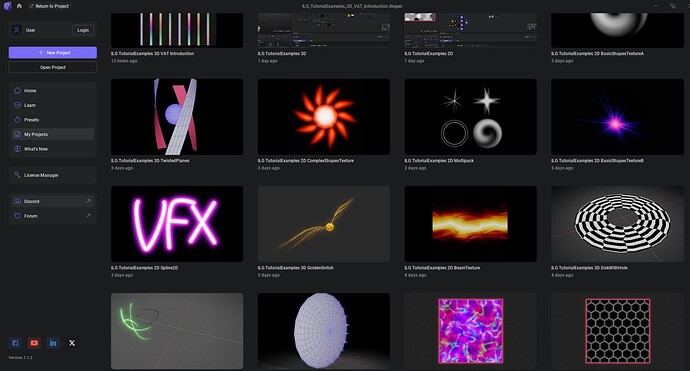Click the User name label
690x371 pixels.
(x=30, y=30)
